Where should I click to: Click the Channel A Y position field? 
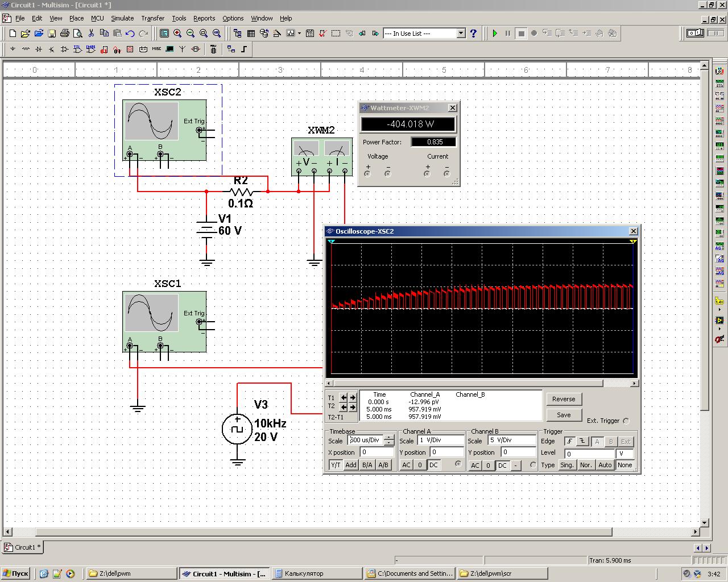click(x=446, y=452)
